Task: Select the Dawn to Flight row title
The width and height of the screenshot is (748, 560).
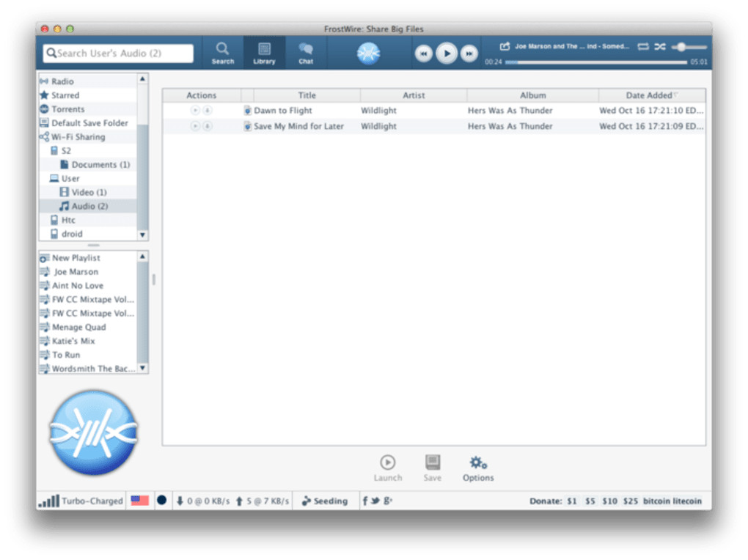Action: [x=283, y=110]
